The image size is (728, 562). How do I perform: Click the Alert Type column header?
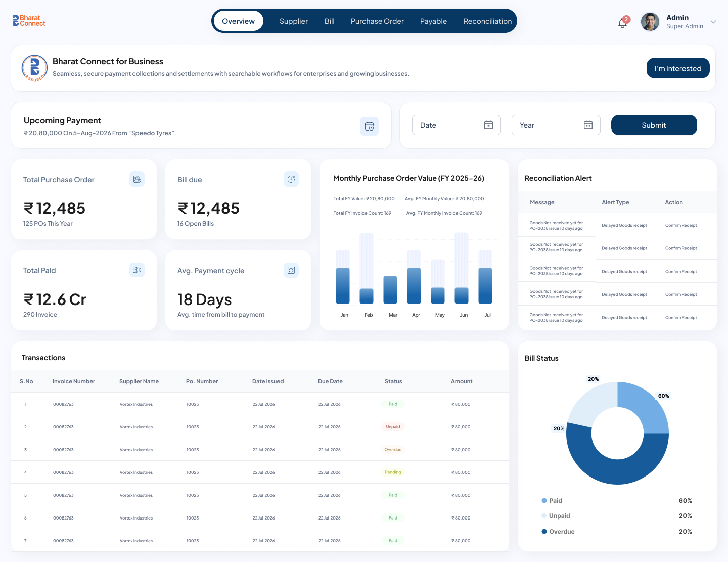click(x=615, y=202)
